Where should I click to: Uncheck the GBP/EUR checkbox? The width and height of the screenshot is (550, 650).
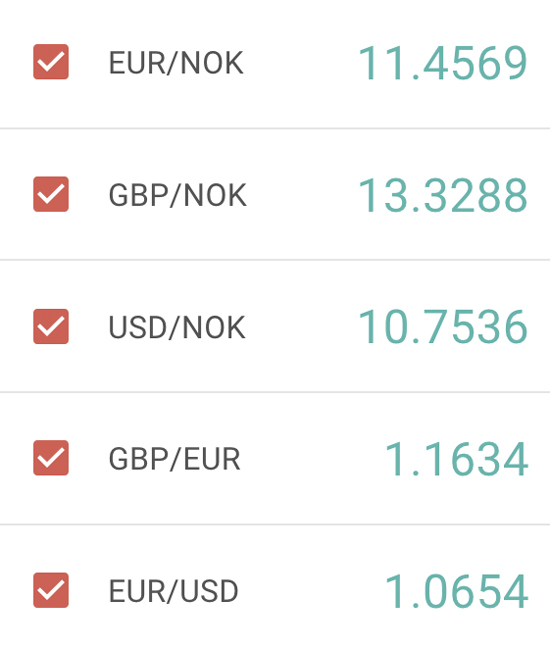pyautogui.click(x=51, y=458)
